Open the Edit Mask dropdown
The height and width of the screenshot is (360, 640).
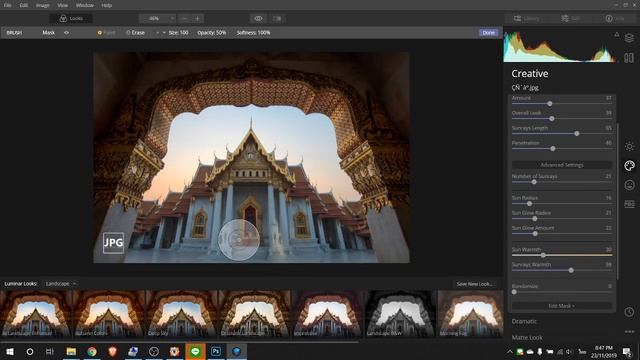pyautogui.click(x=562, y=306)
